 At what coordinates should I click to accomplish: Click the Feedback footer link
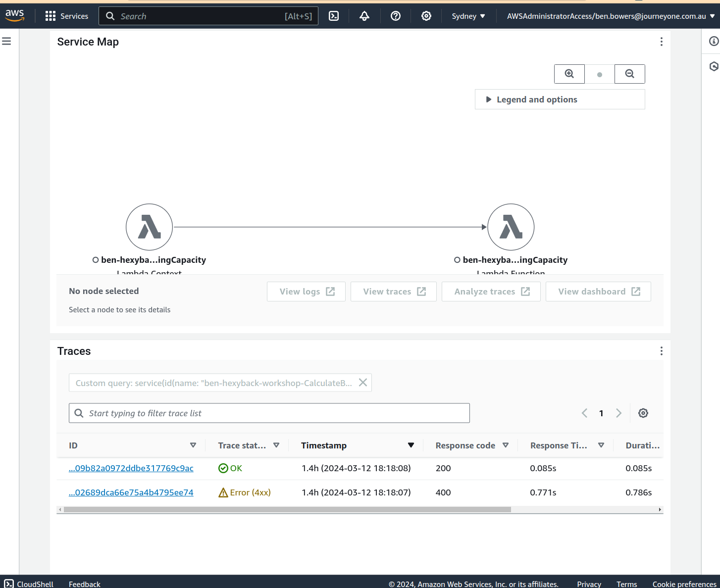pyautogui.click(x=85, y=584)
